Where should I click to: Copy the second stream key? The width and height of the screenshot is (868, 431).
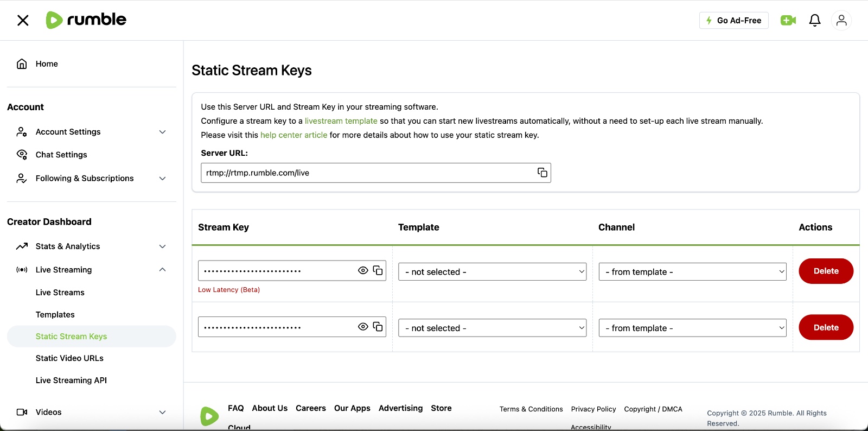click(378, 327)
